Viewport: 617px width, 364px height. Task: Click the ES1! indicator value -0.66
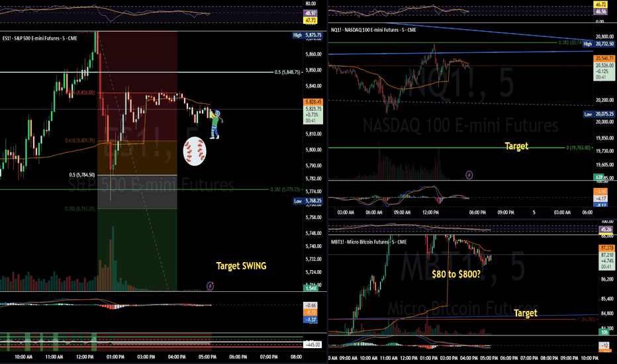coord(311,305)
